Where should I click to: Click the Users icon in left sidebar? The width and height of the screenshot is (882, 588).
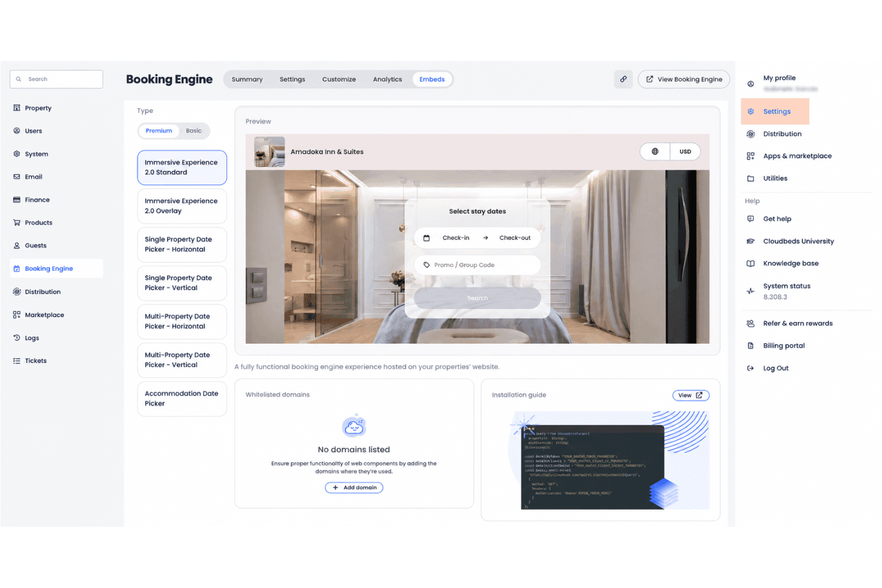(17, 130)
